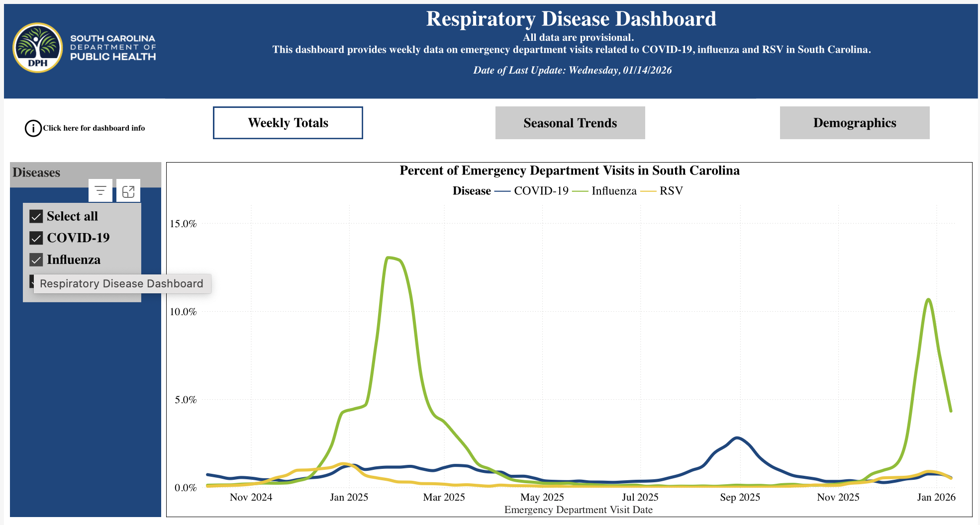Click the Sep 2025 x-axis label
This screenshot has width=980, height=525.
[740, 497]
